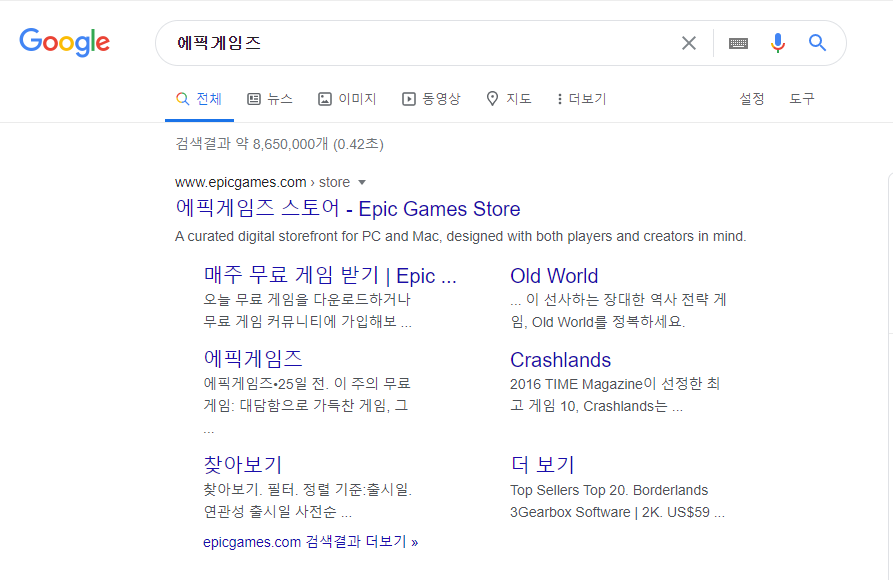The width and height of the screenshot is (893, 580).
Task: Click description '찾아보기. 필터. 정렬 기준:출시일.'
Action: (308, 490)
